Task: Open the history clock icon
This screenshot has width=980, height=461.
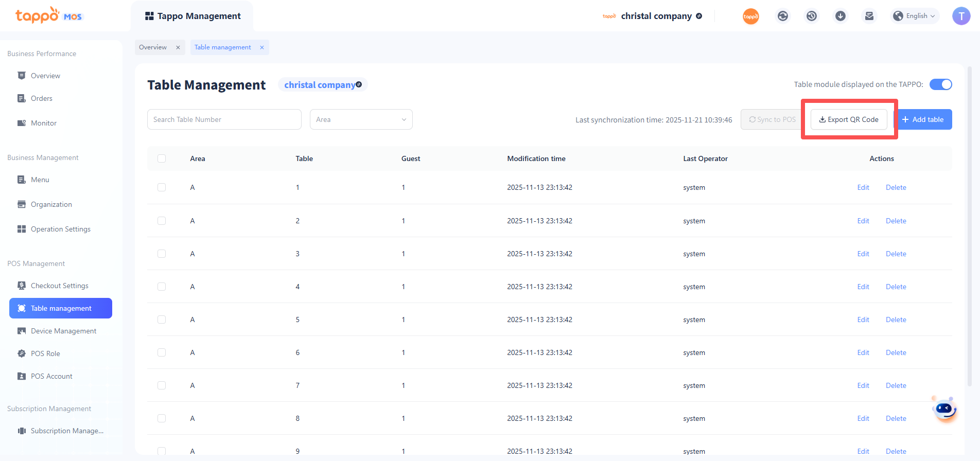Action: pos(811,16)
